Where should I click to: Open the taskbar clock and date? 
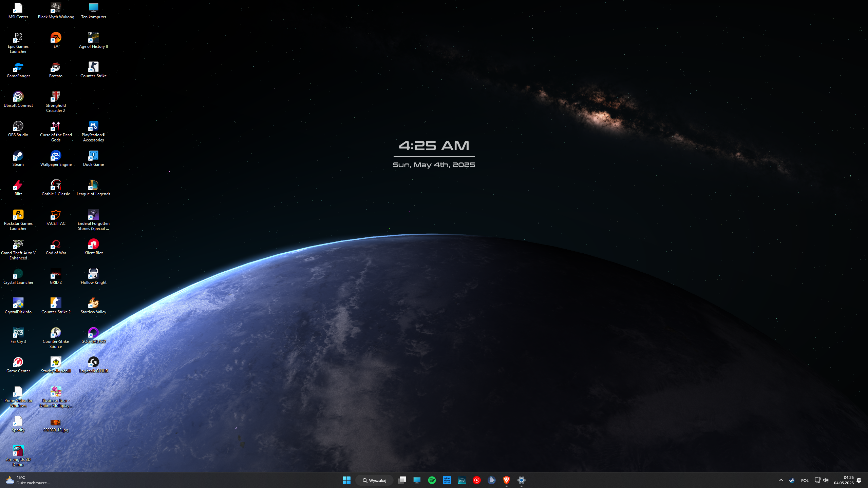point(844,480)
